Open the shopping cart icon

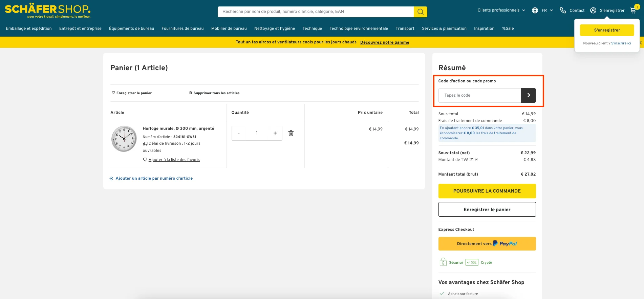tap(633, 10)
